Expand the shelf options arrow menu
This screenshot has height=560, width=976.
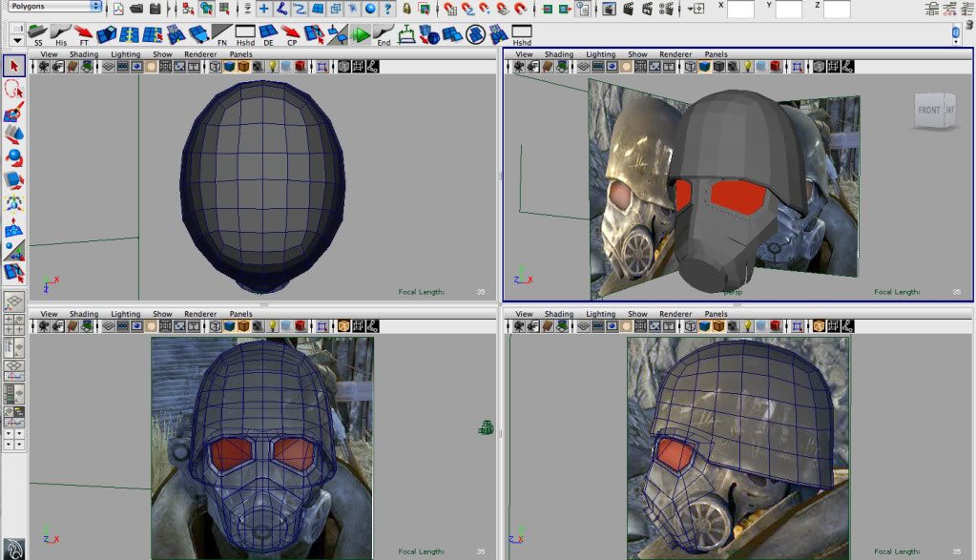click(x=16, y=41)
